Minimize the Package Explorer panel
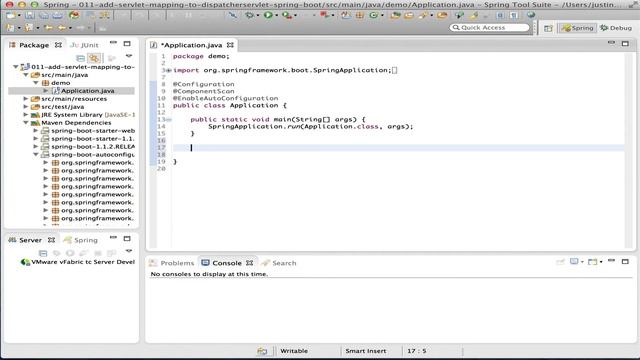This screenshot has width=640, height=360. point(113,43)
